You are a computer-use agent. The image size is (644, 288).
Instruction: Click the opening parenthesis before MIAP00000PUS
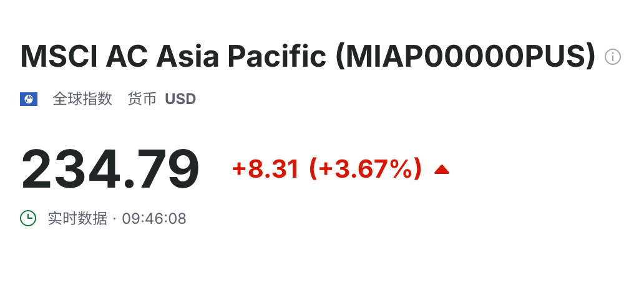click(339, 57)
